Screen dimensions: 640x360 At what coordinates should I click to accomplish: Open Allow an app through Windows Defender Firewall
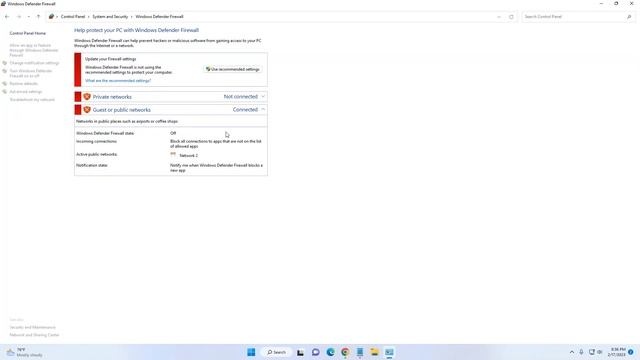coord(34,50)
